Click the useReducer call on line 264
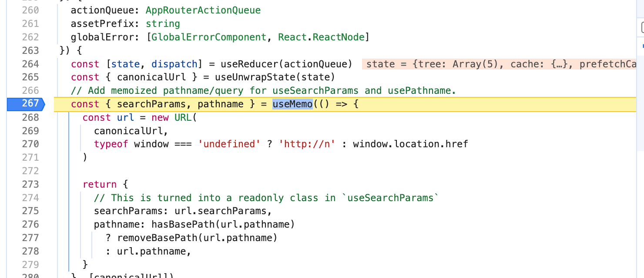The image size is (644, 278). 250,64
